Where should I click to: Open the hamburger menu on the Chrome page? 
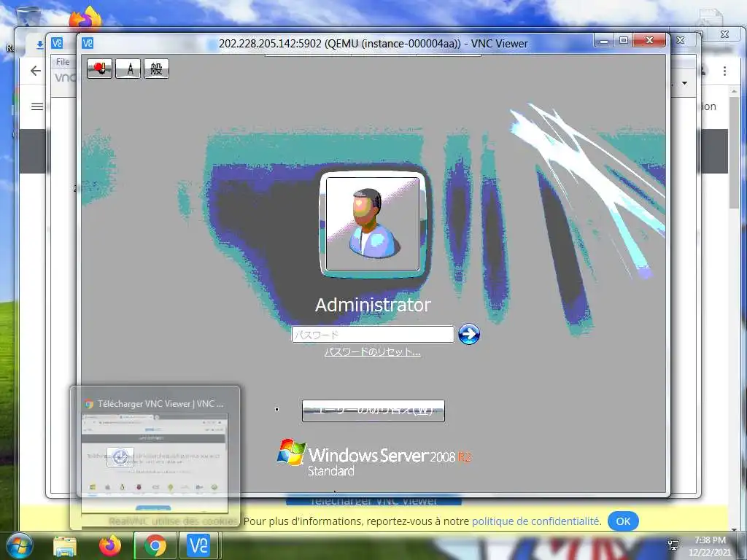click(36, 106)
